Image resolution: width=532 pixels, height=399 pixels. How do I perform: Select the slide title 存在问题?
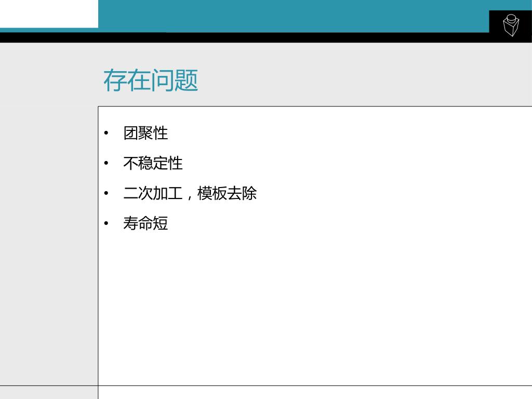pos(151,81)
